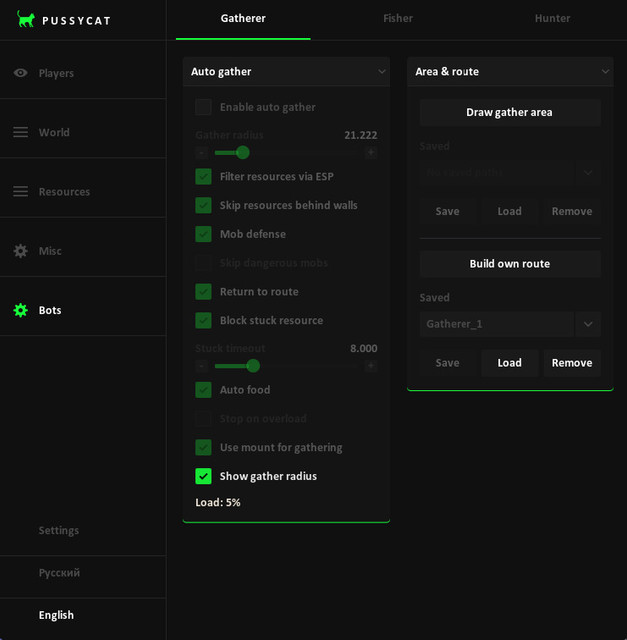The image size is (627, 640).
Task: Click the green gear icon beside Bots
Action: (x=20, y=310)
